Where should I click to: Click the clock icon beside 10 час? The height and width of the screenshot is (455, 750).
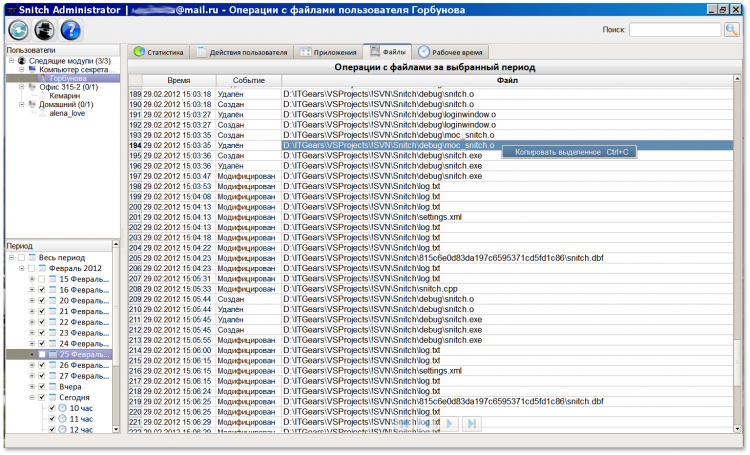(62, 408)
